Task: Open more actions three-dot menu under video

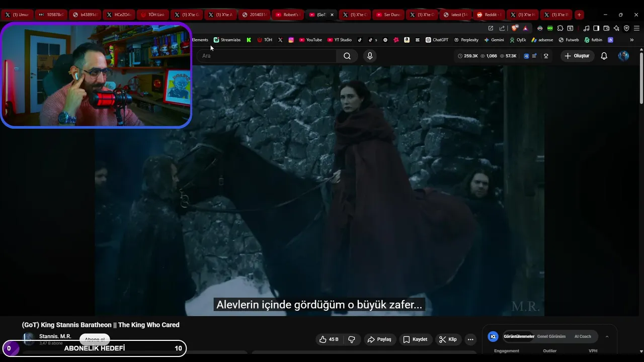Action: [x=470, y=339]
